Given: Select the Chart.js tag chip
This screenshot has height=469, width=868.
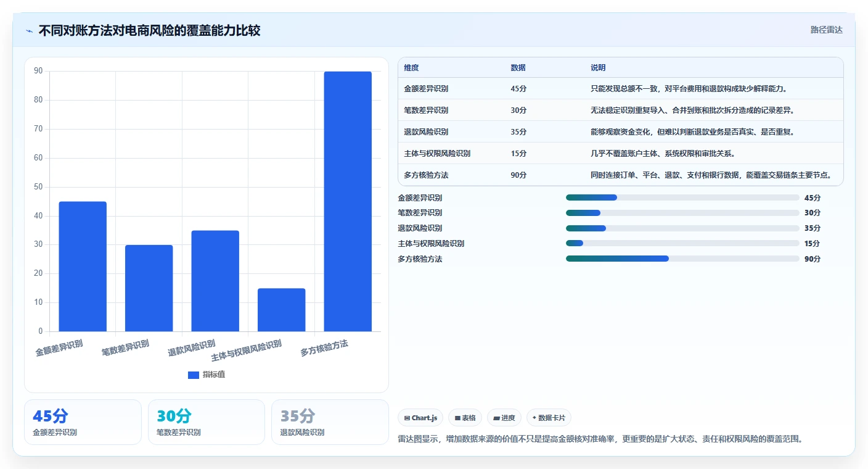Looking at the screenshot, I should coord(420,418).
